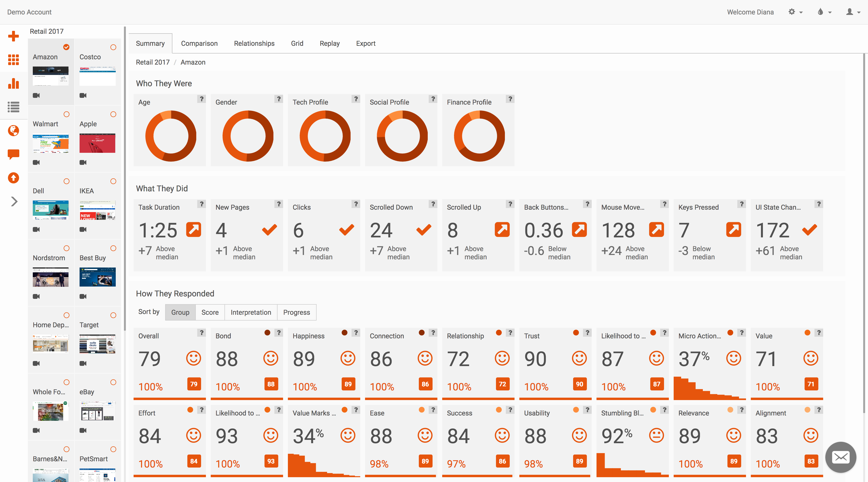Open the theme droplet dropdown

[x=824, y=12]
